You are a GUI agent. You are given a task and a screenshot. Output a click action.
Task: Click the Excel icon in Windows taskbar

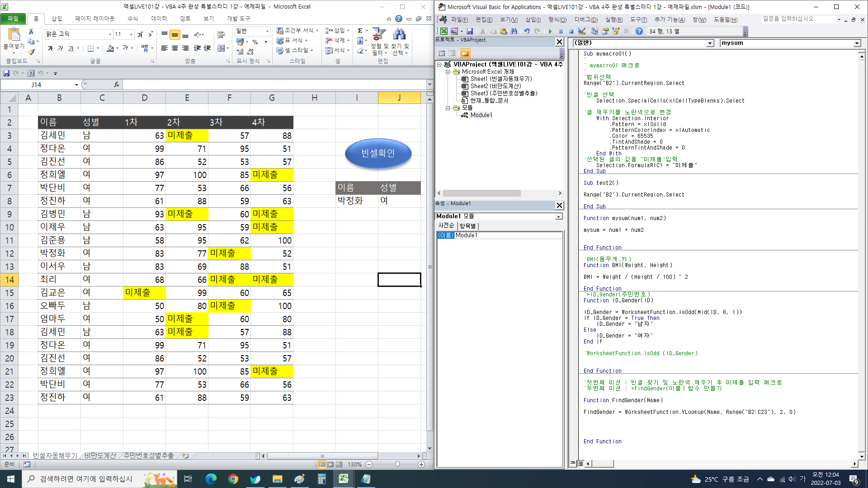tap(344, 479)
